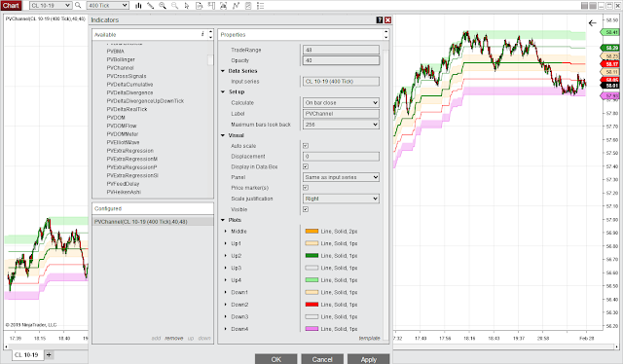Toggle the Visible checkbox
The height and width of the screenshot is (364, 623).
coord(306,209)
